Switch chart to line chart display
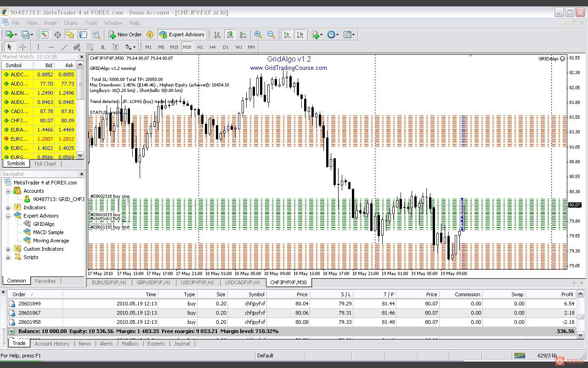 click(243, 34)
